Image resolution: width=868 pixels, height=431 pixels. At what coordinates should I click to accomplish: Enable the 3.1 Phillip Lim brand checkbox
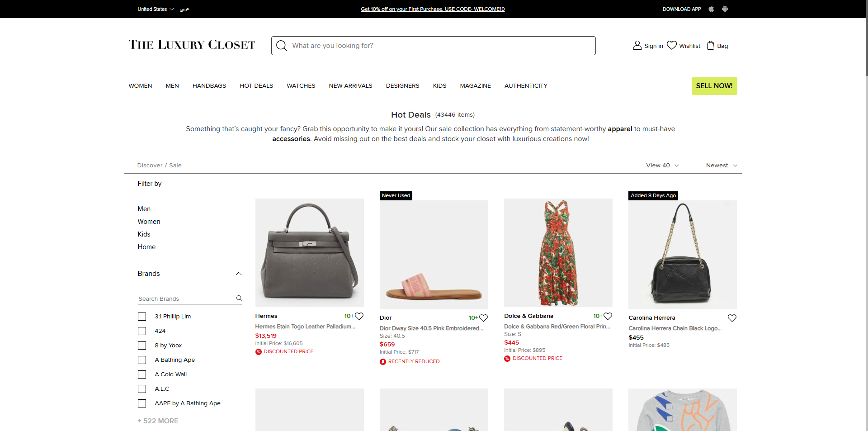(142, 317)
